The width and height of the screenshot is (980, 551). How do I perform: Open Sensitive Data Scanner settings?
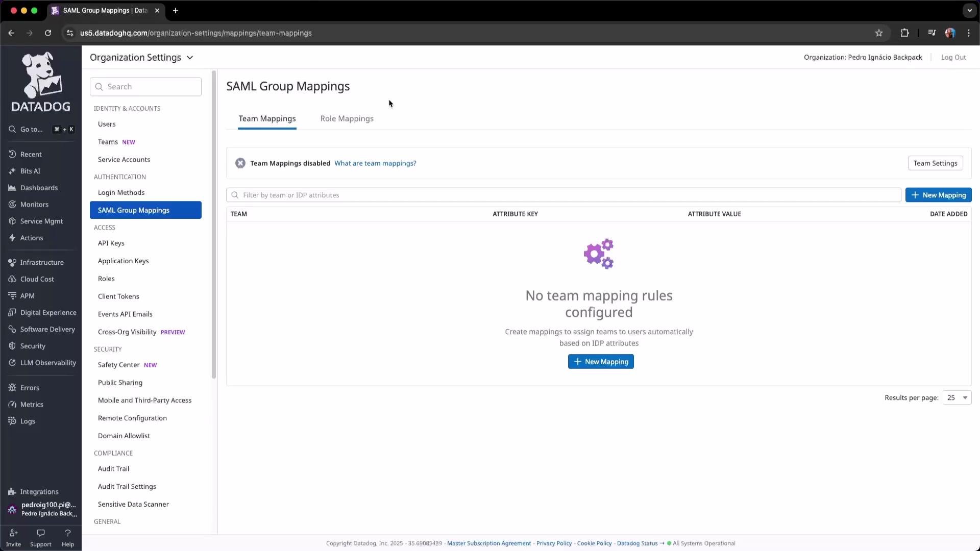pos(133,505)
